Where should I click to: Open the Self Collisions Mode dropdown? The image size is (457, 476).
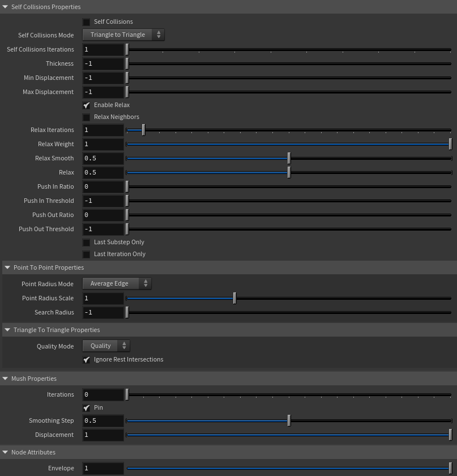(123, 35)
